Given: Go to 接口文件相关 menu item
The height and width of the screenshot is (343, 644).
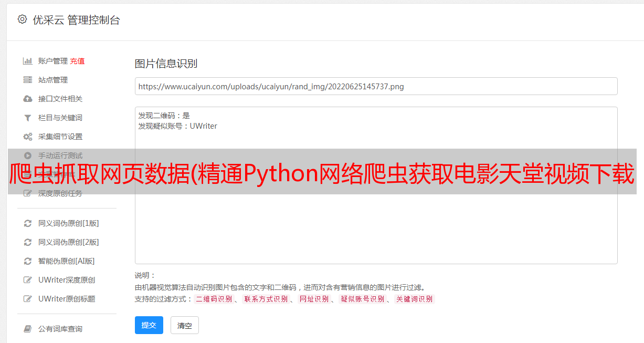Looking at the screenshot, I should [60, 99].
